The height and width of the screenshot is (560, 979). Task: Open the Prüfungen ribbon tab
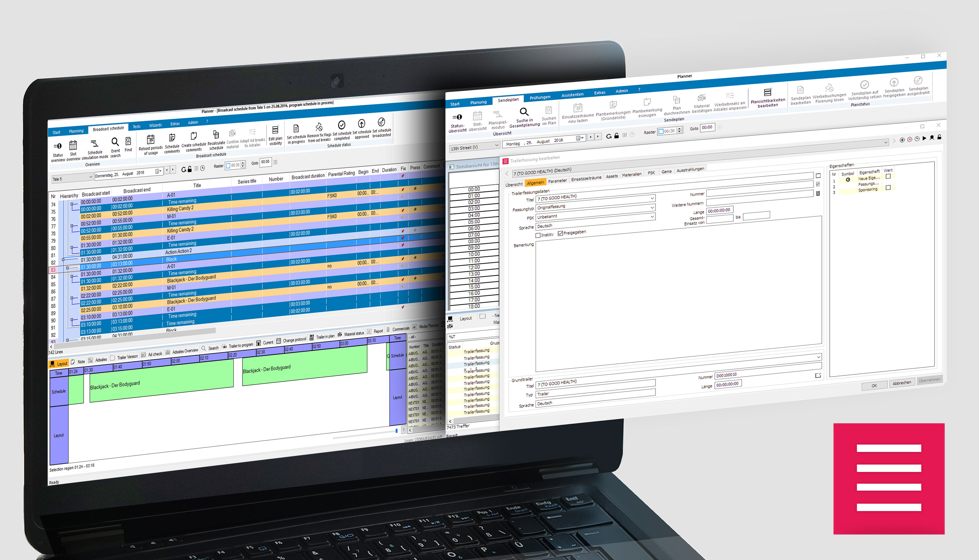(x=540, y=98)
